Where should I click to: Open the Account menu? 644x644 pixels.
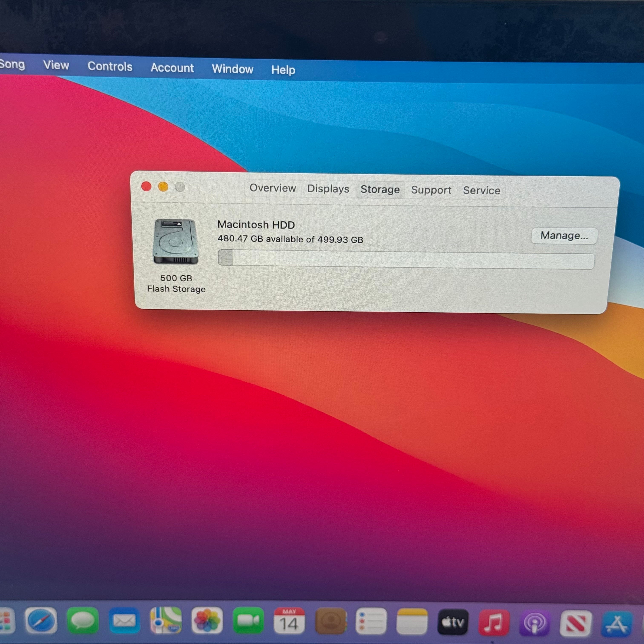[x=172, y=68]
